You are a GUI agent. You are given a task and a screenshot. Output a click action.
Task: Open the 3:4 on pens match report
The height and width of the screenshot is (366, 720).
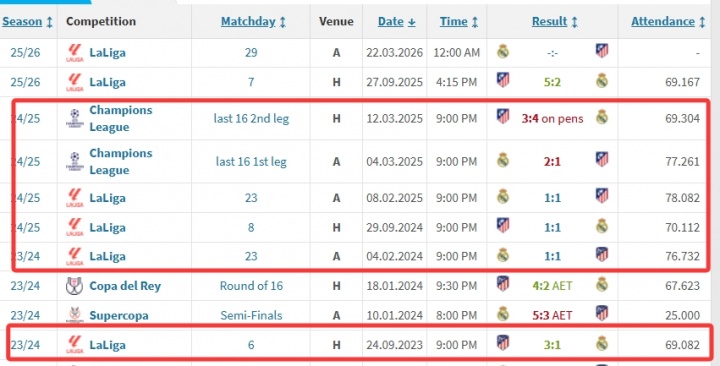[552, 118]
